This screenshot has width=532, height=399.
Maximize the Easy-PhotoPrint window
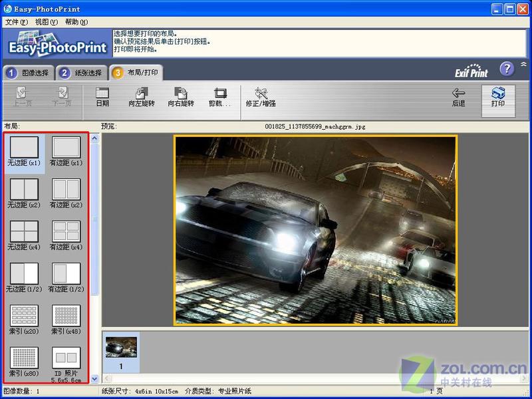509,9
